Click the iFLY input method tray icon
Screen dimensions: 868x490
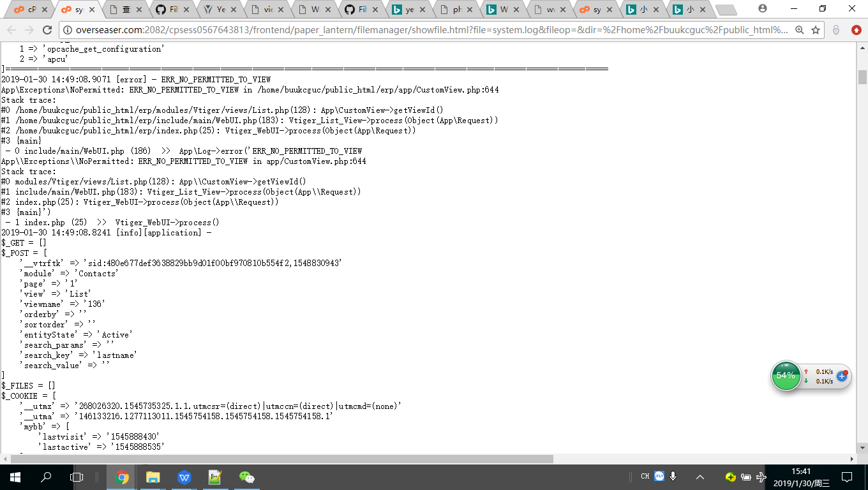659,477
